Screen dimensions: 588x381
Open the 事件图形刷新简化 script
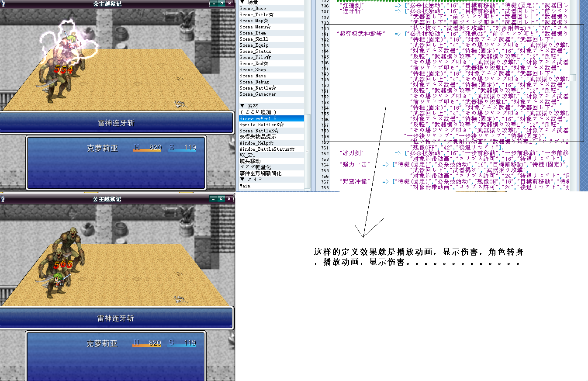pos(271,173)
